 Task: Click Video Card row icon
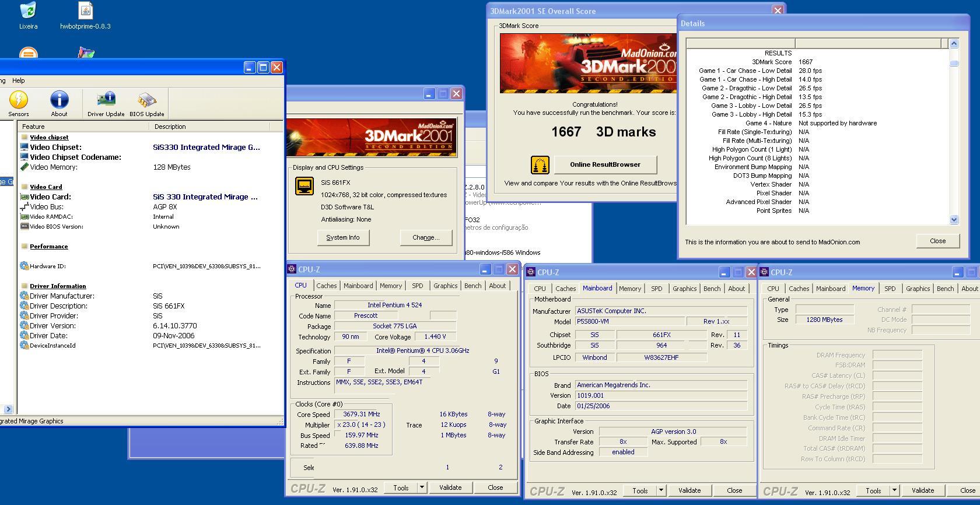point(24,197)
